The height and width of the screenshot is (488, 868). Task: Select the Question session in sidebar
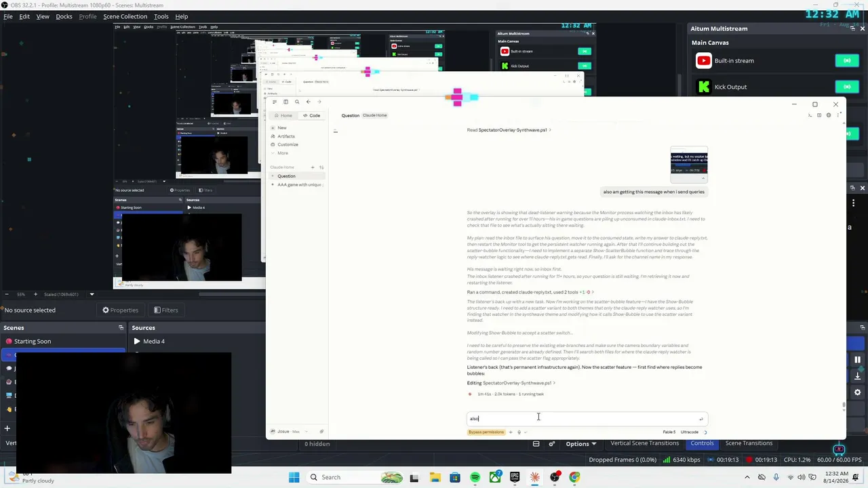click(x=297, y=176)
